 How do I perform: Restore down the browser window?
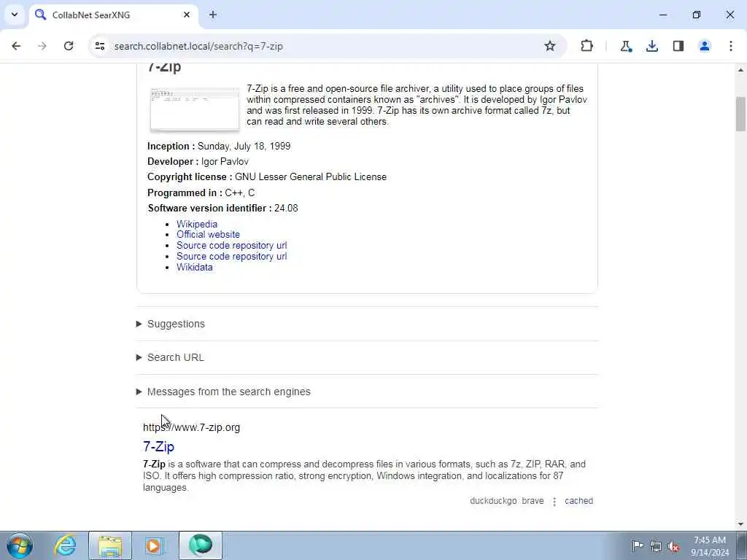coord(697,15)
